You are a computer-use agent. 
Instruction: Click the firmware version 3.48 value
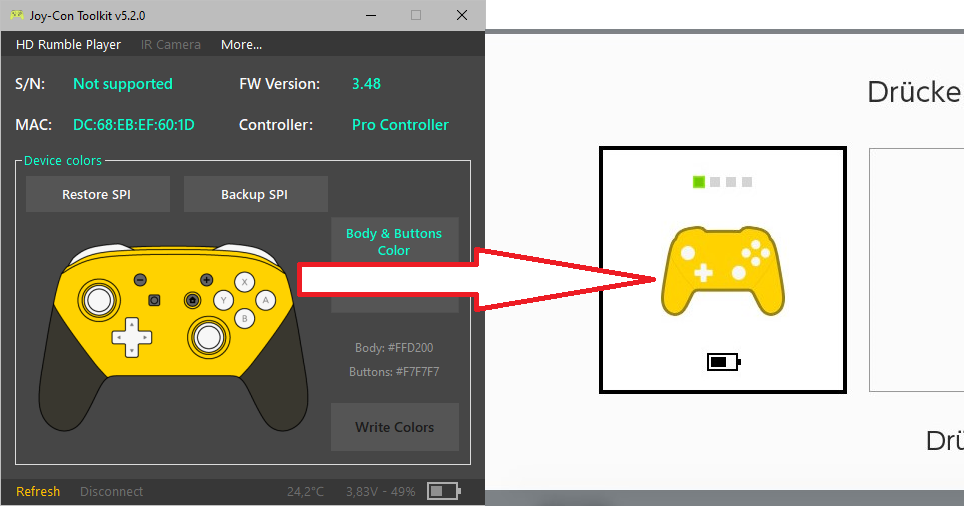click(x=366, y=84)
